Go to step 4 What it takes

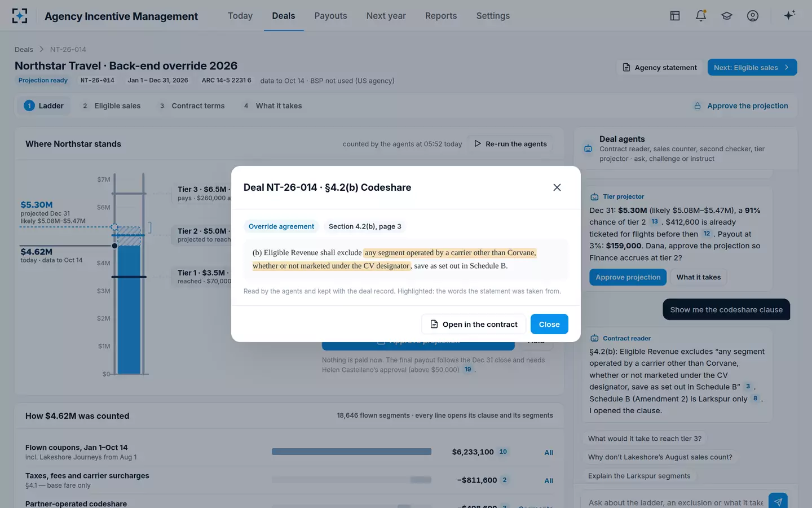273,106
